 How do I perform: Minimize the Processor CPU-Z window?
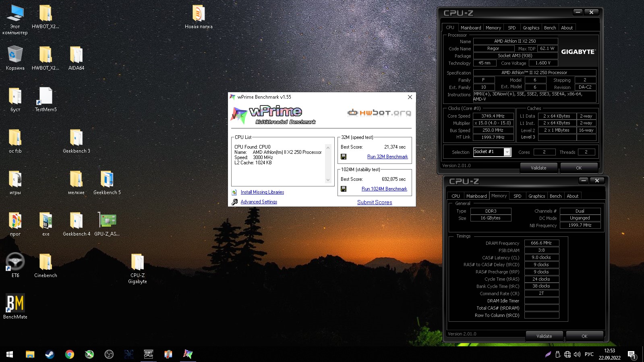[x=578, y=12]
